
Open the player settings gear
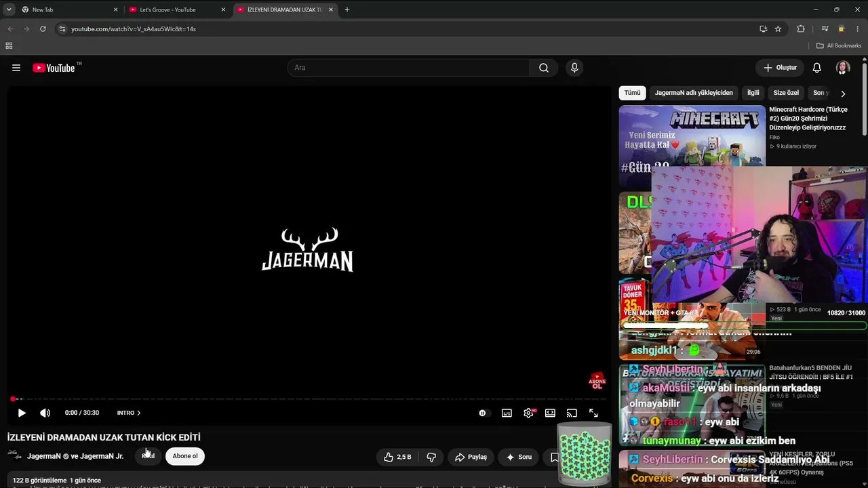[528, 413]
